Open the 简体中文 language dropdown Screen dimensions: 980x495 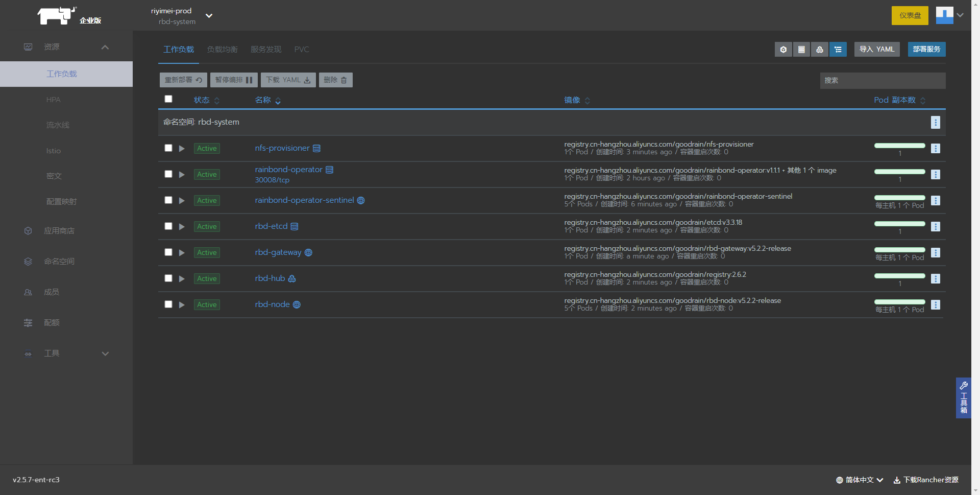tap(860, 480)
